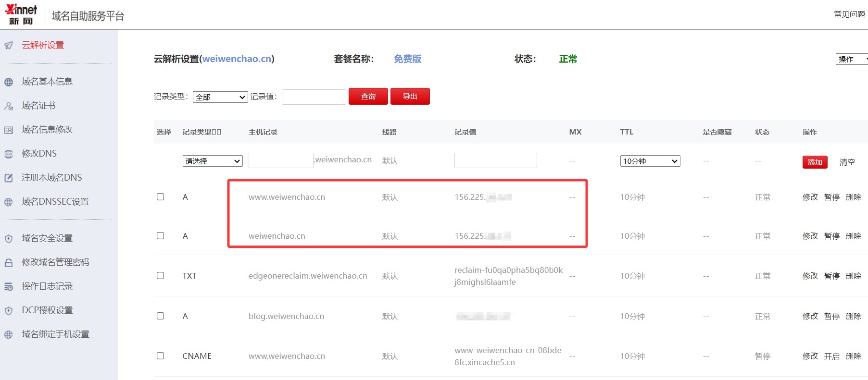Open the 请选择 record type dropdown
Screen dimensions: 868x380
213,161
